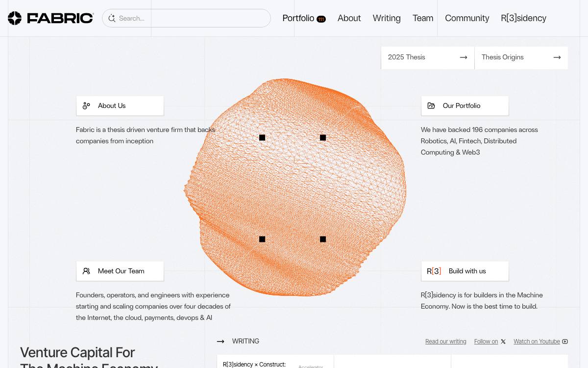Click the R[3] logo icon
Image resolution: width=588 pixels, height=368 pixels.
434,271
